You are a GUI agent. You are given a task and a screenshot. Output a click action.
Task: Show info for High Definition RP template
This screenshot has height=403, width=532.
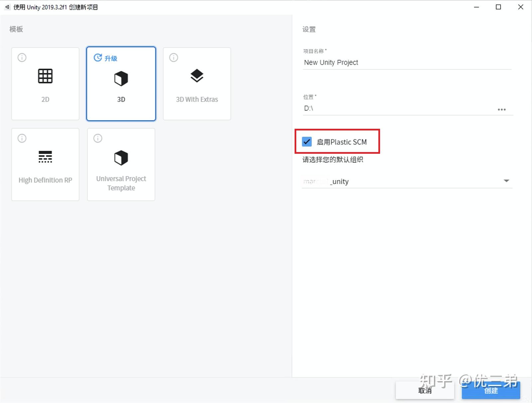click(22, 138)
